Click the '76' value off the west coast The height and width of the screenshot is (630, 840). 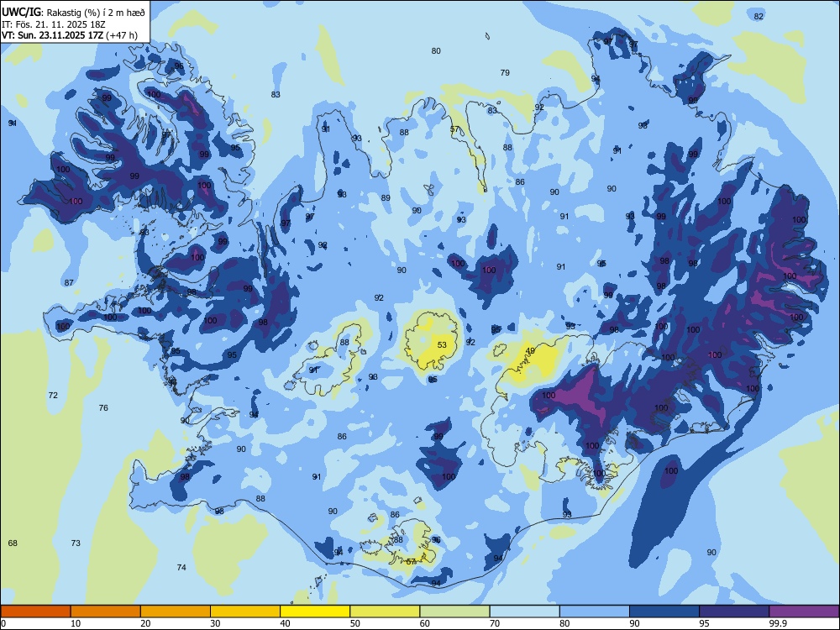coord(103,408)
